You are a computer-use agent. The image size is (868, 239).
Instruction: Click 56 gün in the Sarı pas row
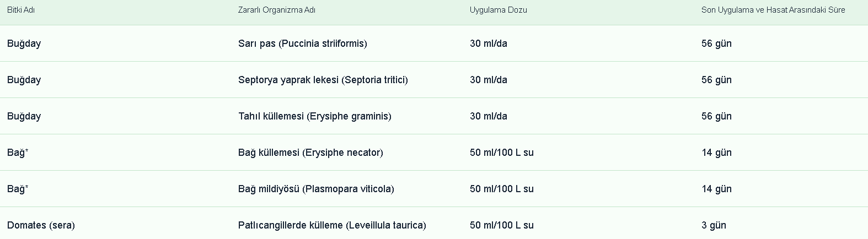pos(716,44)
